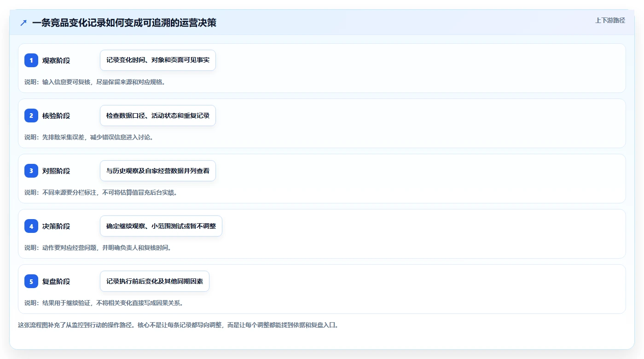Select the 上下游路径 label in header
Image resolution: width=644 pixels, height=359 pixels.
[610, 20]
